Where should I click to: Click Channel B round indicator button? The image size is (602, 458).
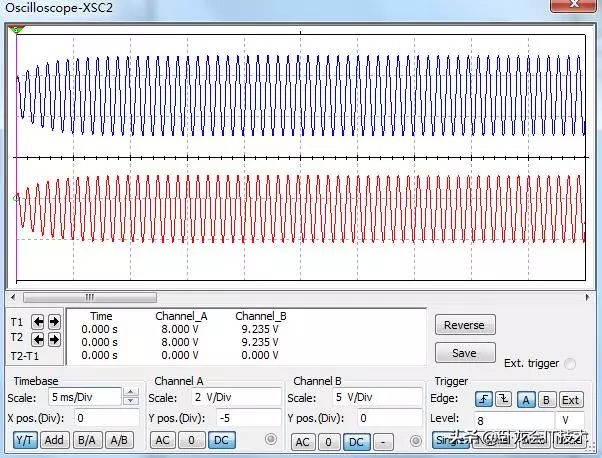[415, 441]
